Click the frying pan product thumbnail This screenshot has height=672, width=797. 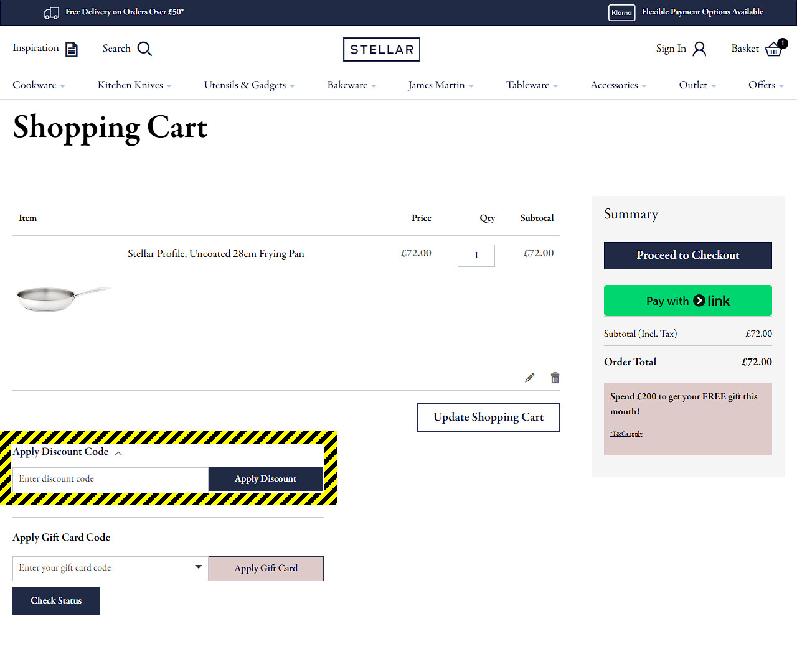[x=64, y=298]
